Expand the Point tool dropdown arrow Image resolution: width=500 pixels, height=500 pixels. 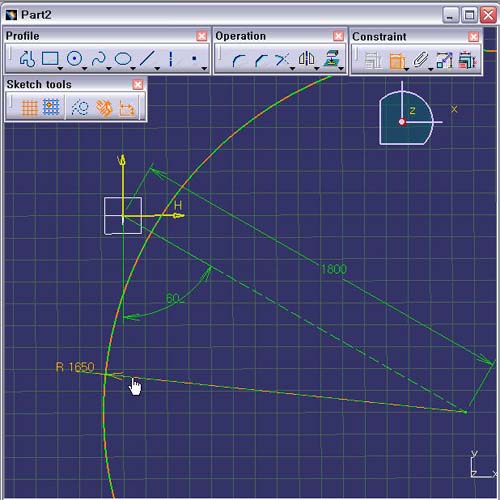[204, 69]
